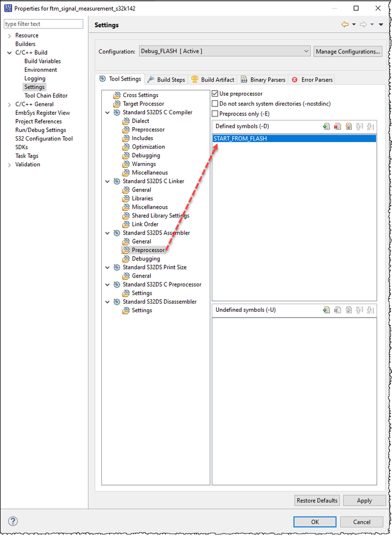Collapse the Standard S32DS C Linker node
Screen dimensions: 392x536
click(x=107, y=181)
